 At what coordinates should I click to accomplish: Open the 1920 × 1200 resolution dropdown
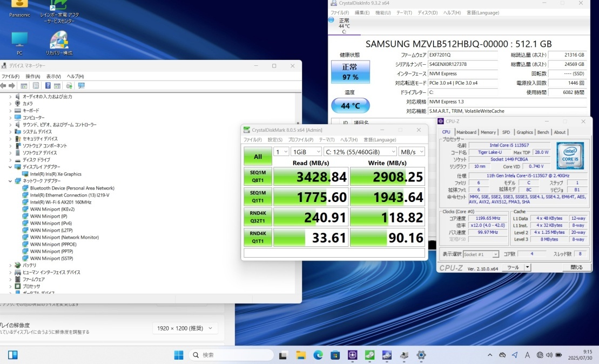[x=185, y=328]
